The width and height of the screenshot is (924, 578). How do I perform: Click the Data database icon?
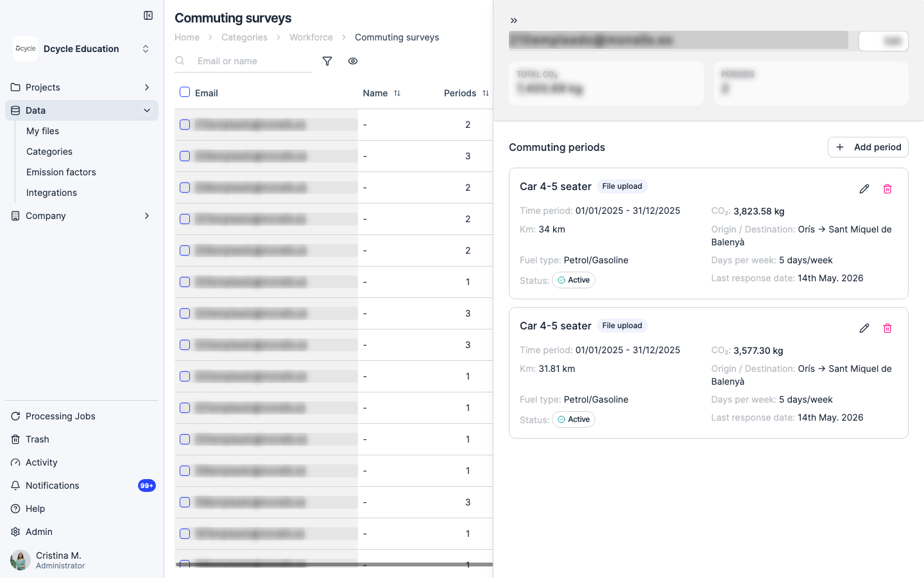point(15,110)
